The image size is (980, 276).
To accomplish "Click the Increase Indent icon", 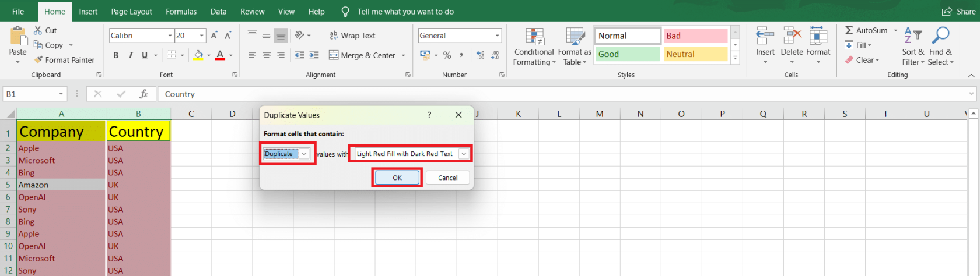I will point(314,55).
